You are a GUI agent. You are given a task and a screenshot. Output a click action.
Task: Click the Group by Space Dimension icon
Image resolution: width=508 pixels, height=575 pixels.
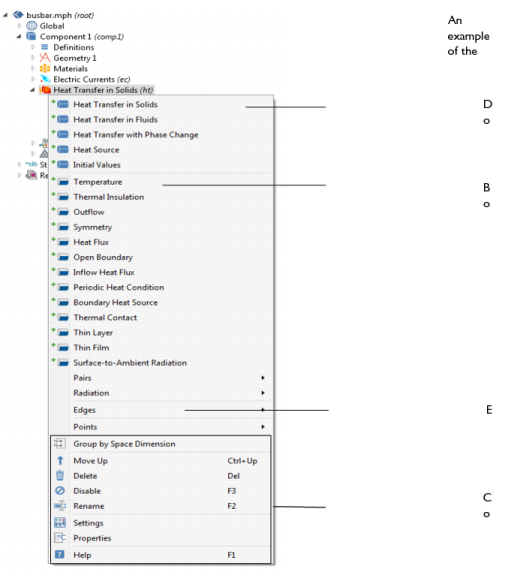point(60,443)
